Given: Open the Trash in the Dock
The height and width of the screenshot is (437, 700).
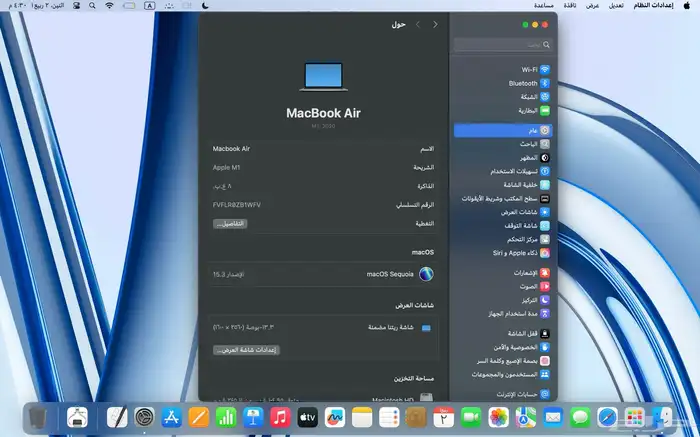Looking at the screenshot, I should pos(37,418).
